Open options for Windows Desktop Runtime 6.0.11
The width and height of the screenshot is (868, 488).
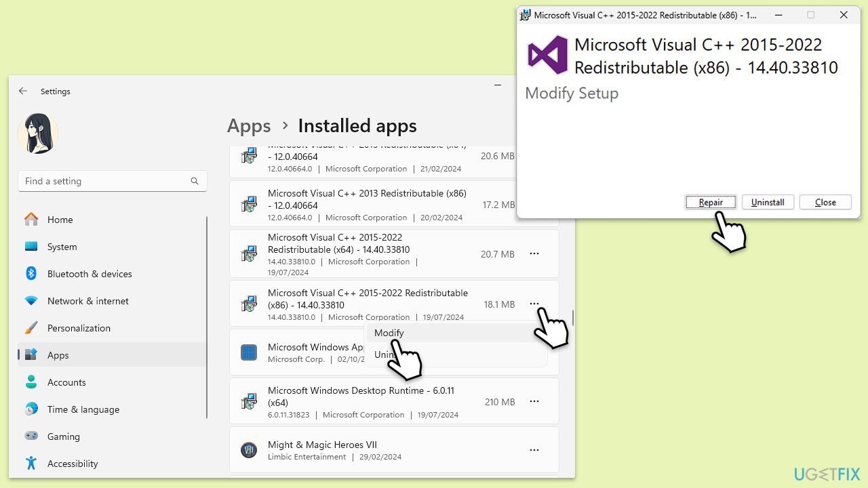click(534, 402)
